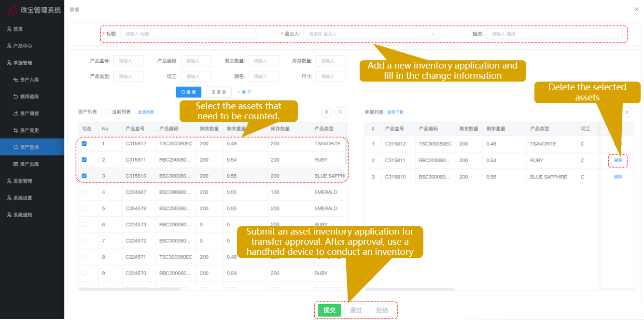Viewport: 644px width, 320px height.
Task: Toggle the 当前列表 checkbox
Action: point(106,112)
